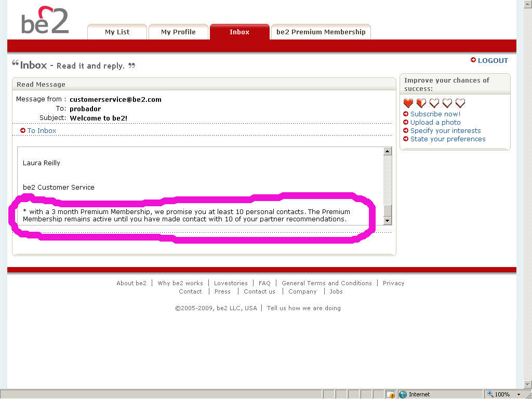Open the Company footer link
Screen dimensions: 532x399
(302, 291)
